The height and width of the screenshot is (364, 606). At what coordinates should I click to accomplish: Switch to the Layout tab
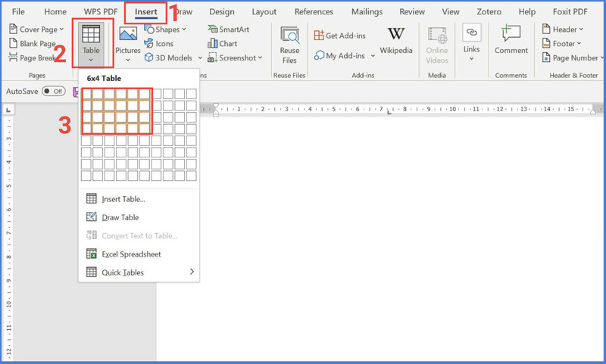(264, 12)
